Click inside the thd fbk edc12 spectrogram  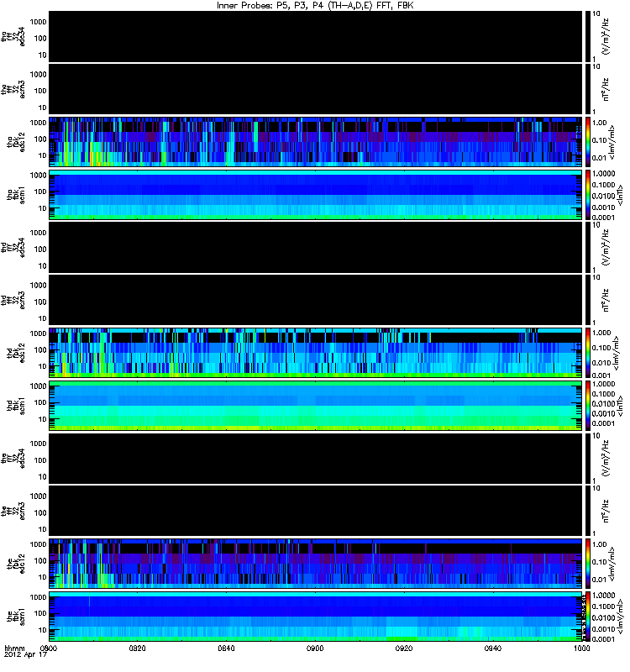[x=316, y=353]
